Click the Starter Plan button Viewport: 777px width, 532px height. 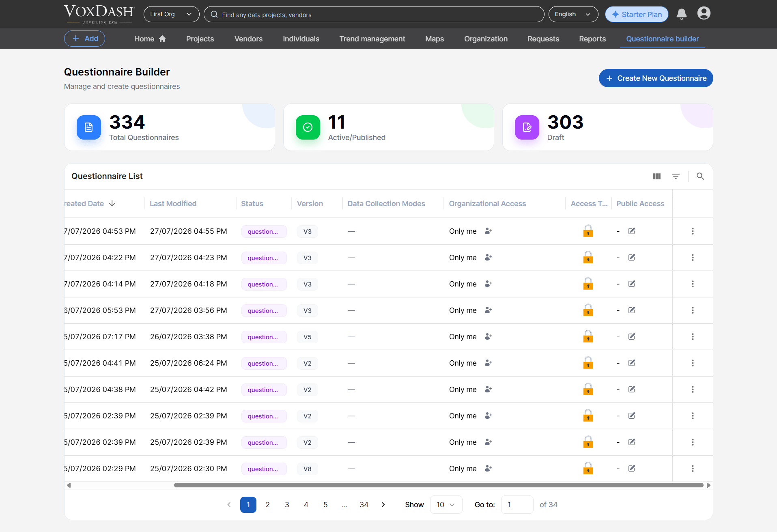point(637,14)
